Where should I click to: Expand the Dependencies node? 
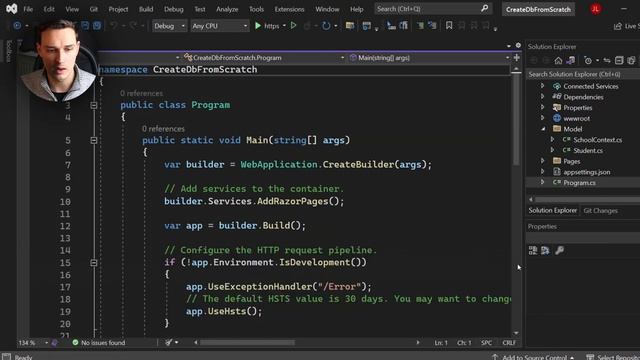pos(542,97)
